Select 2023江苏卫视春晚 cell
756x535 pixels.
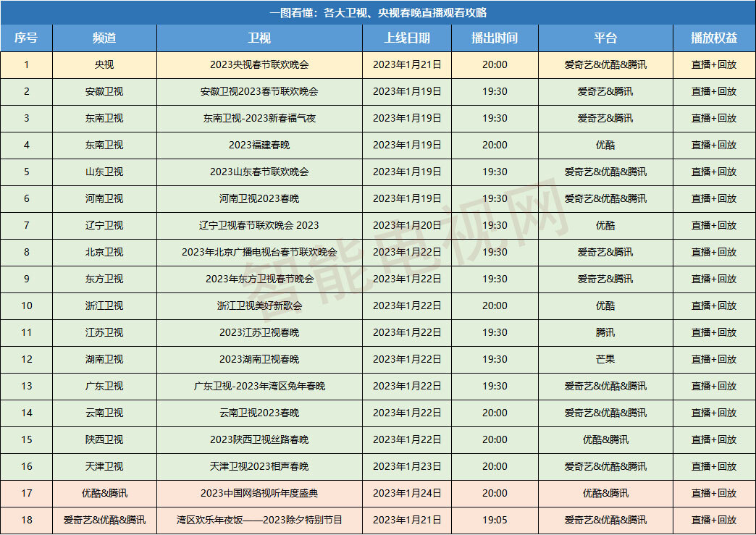(259, 332)
